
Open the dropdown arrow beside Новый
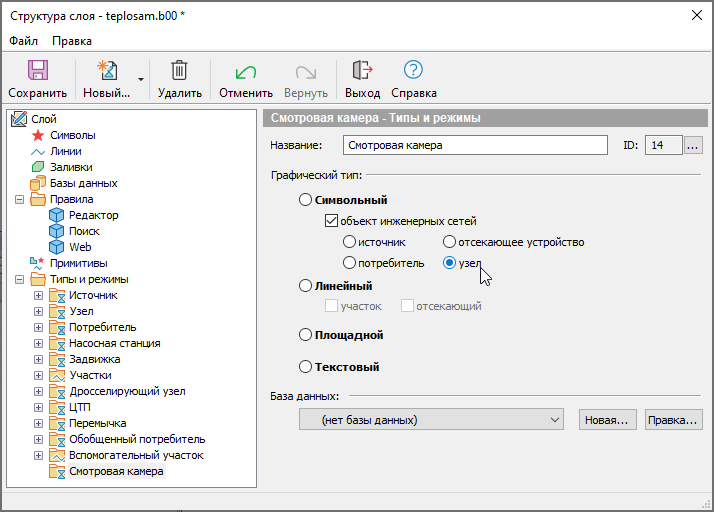click(x=141, y=79)
